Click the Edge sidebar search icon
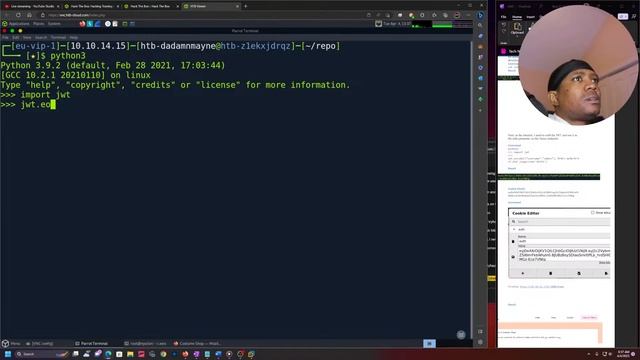Screen dimensions: 640x360 click(480, 25)
